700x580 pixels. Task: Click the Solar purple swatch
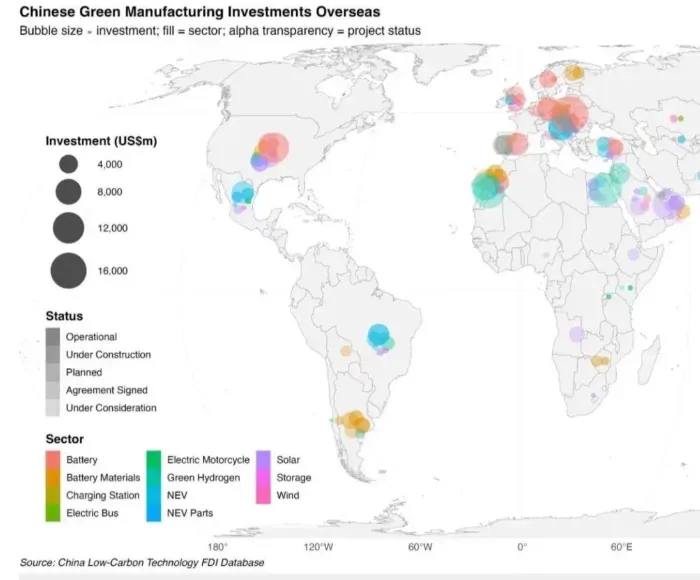click(x=263, y=459)
